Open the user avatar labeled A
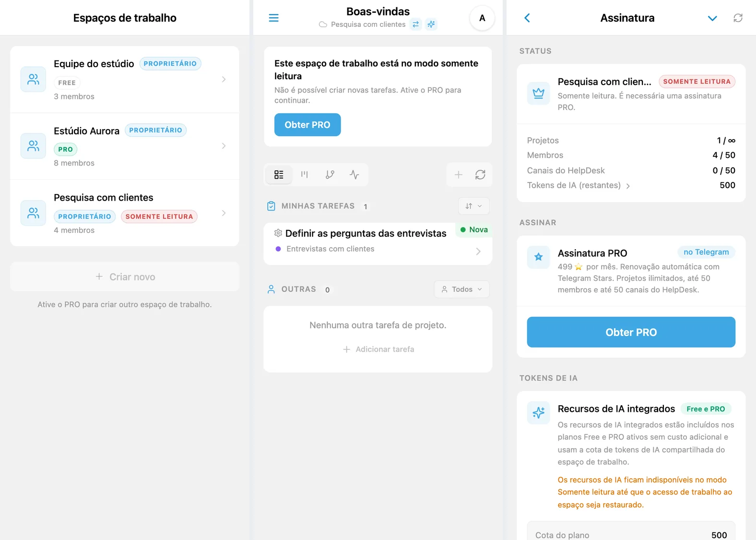 tap(482, 18)
